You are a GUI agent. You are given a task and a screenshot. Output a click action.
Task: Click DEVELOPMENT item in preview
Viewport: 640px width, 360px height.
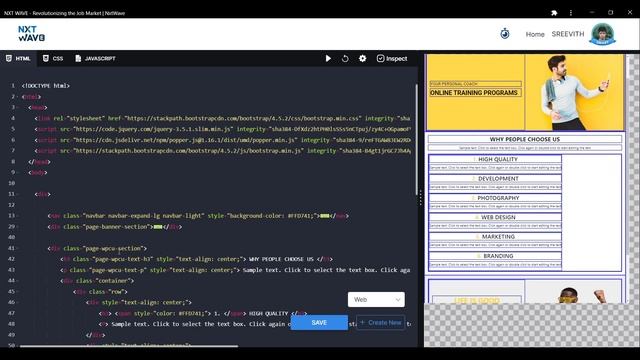click(x=495, y=178)
